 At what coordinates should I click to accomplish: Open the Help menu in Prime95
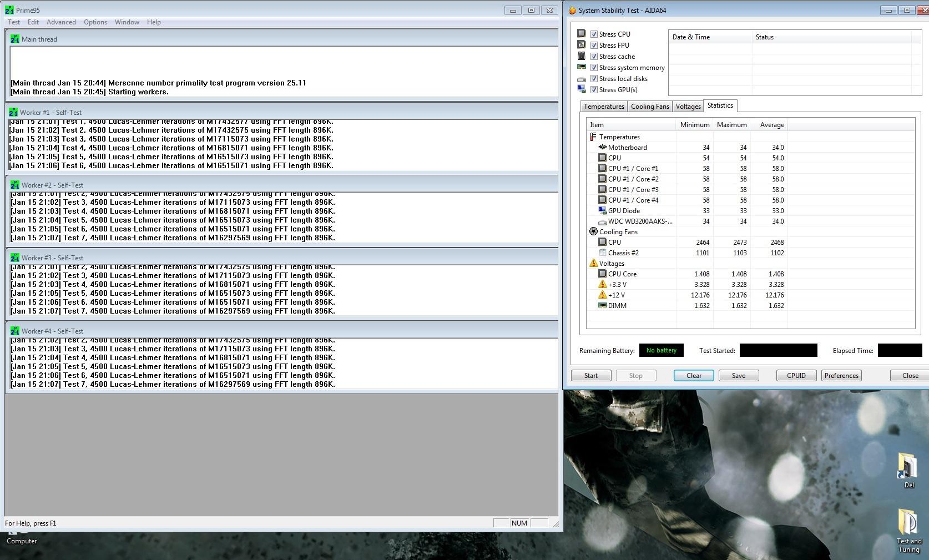pyautogui.click(x=154, y=22)
